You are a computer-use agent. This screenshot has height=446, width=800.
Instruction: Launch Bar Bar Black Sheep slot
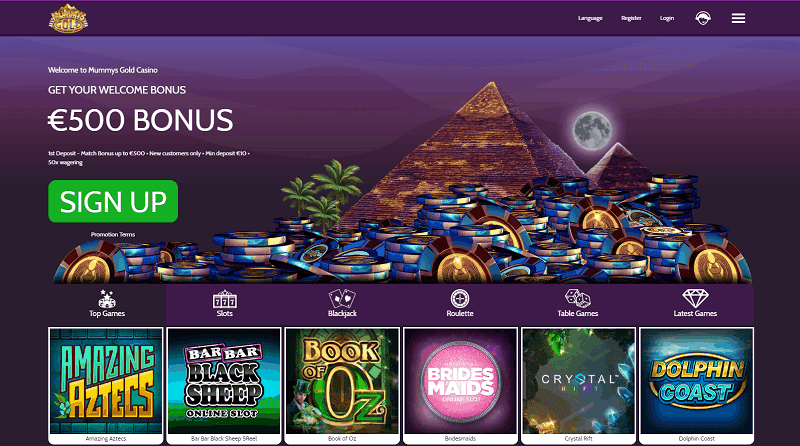click(x=224, y=385)
